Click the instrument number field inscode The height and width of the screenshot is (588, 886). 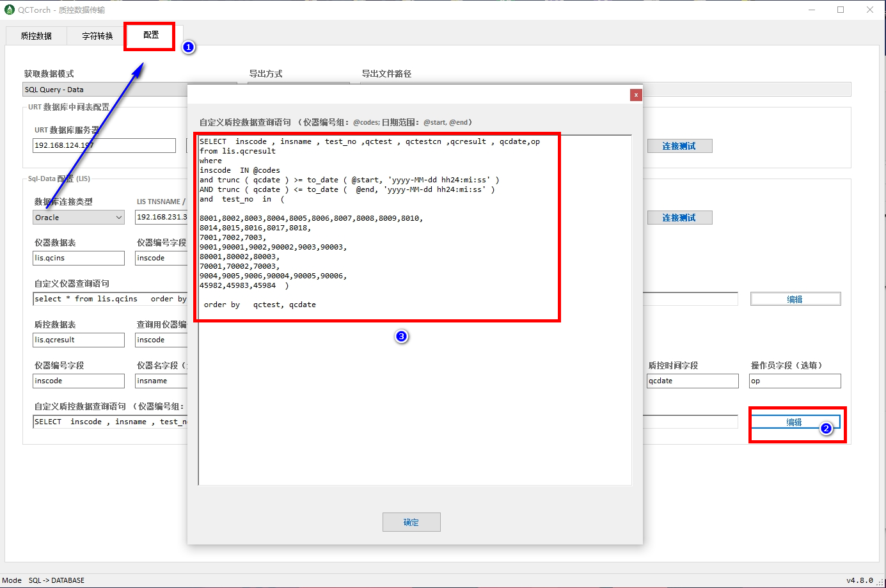pos(78,381)
